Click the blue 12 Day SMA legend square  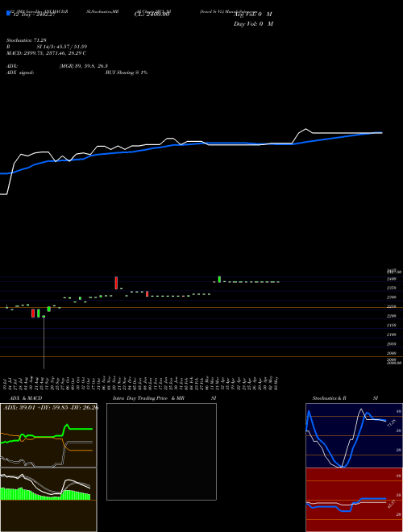coord(8,14)
